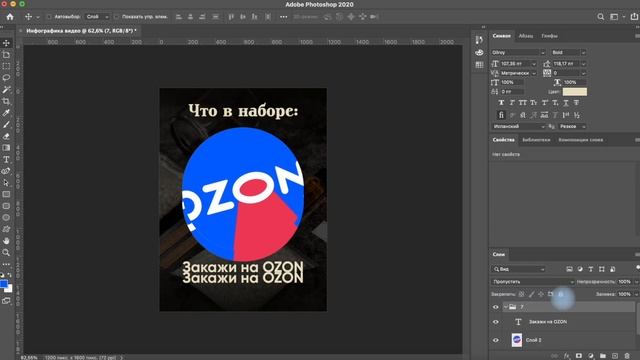The width and height of the screenshot is (640, 360).
Task: Select the Lasso tool
Action: tap(6, 78)
